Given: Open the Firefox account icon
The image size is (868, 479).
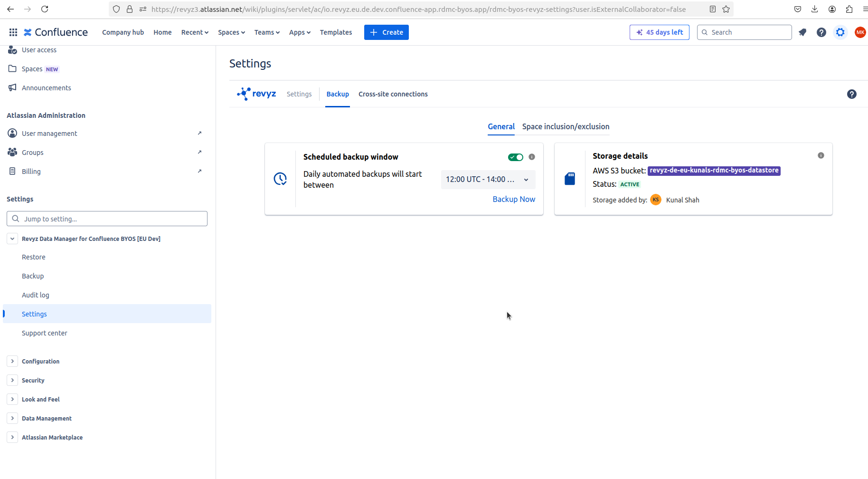Looking at the screenshot, I should click(832, 9).
